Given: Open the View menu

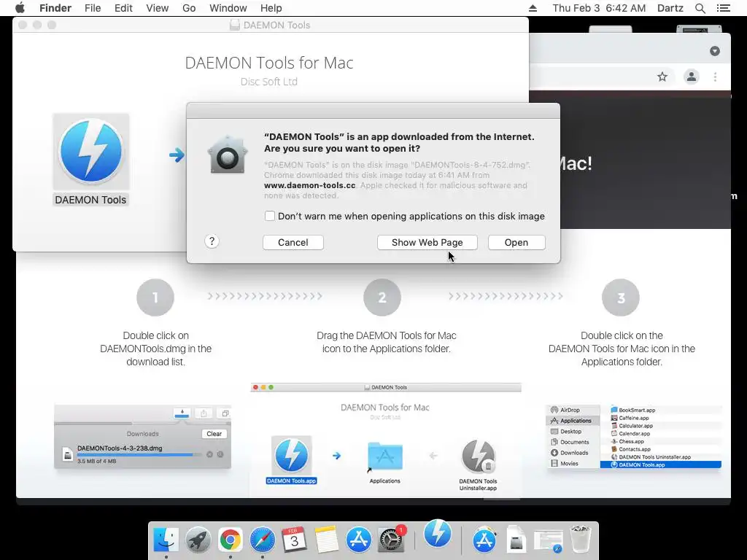Looking at the screenshot, I should pyautogui.click(x=158, y=8).
